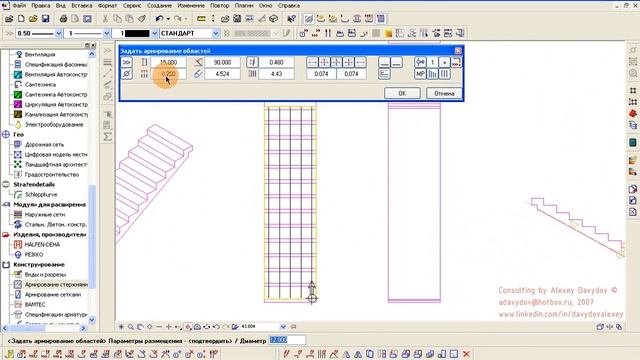Open the pen thickness 0.50 dropdown
This screenshot has height=360, width=640.
58,33
